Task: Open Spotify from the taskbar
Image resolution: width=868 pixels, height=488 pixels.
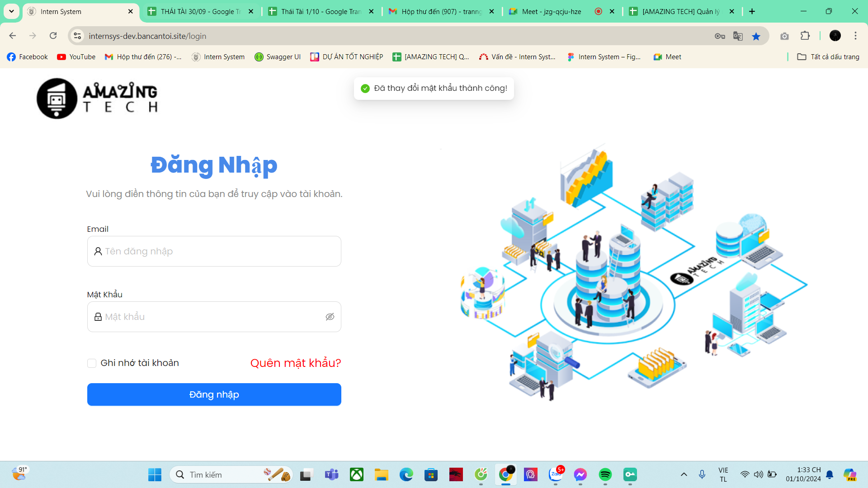Action: click(x=605, y=474)
